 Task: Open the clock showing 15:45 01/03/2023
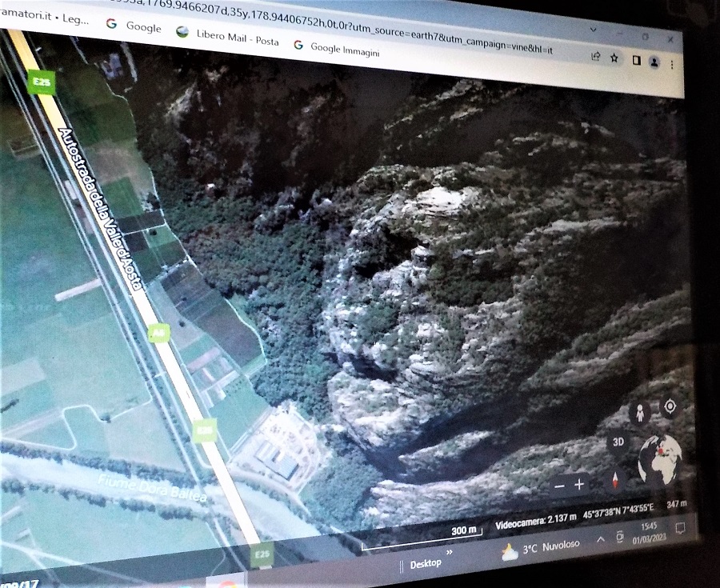(649, 532)
